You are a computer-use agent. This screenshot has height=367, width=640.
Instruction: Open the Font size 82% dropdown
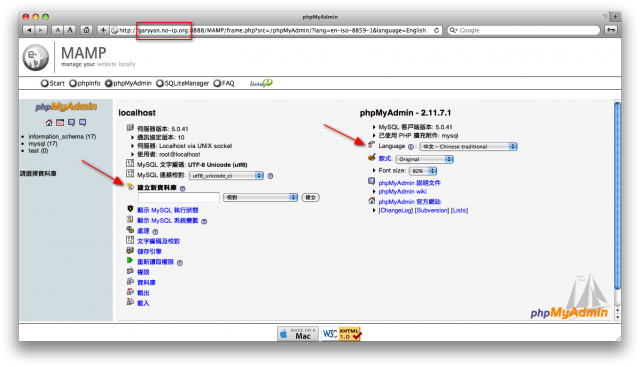tap(423, 171)
